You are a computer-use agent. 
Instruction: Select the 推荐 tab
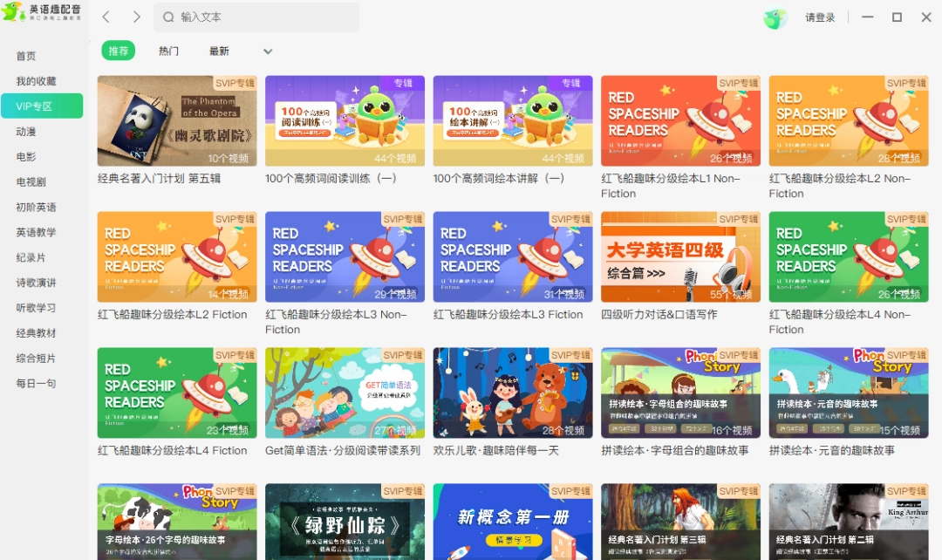pyautogui.click(x=118, y=51)
